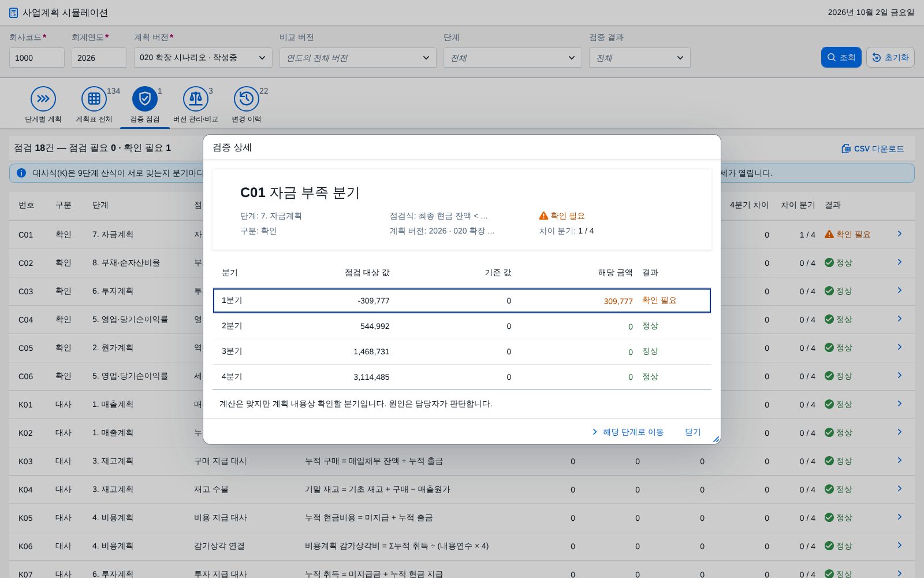Click the 회사코드 input field
Image resolution: width=924 pixels, height=578 pixels.
pyautogui.click(x=37, y=58)
